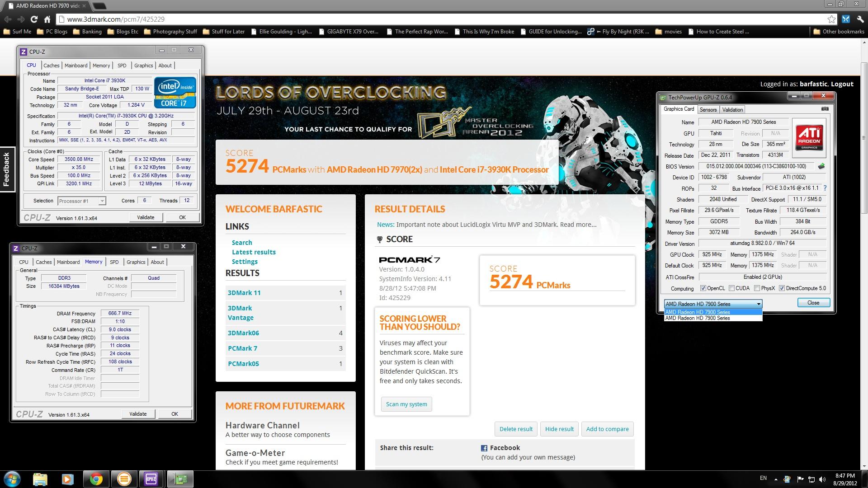868x488 pixels.
Task: Toggle the OpenCL checkbox in GPU-Z
Action: click(x=703, y=288)
